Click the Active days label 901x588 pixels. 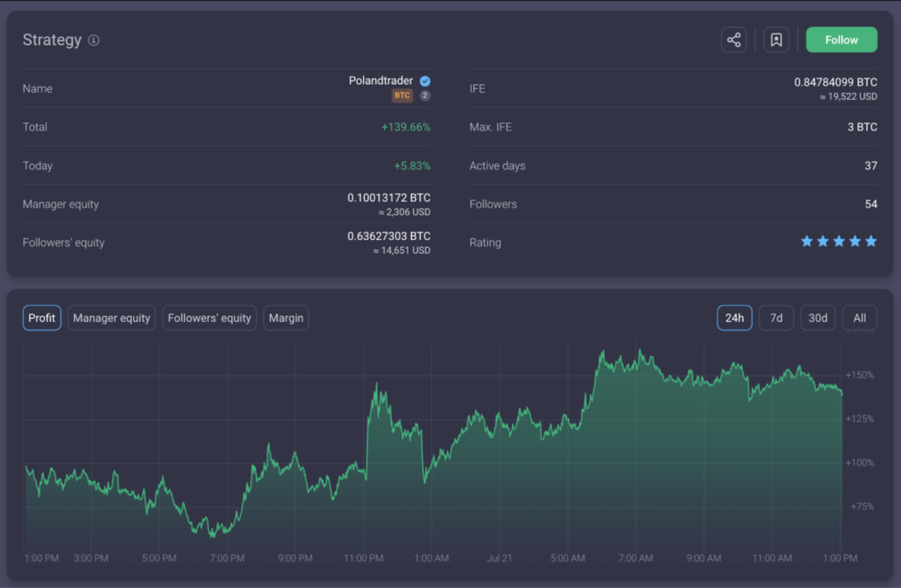coord(497,166)
